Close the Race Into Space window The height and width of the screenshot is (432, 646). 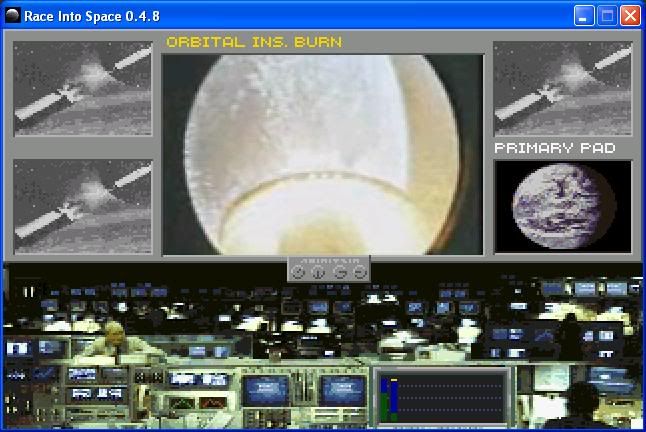coord(630,16)
